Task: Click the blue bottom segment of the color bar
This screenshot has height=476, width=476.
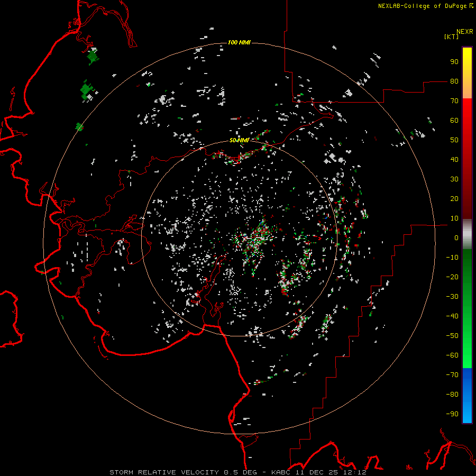Action: click(x=467, y=396)
